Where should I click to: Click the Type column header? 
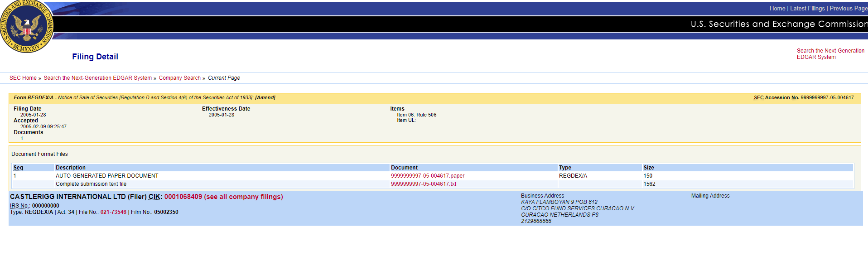click(565, 168)
